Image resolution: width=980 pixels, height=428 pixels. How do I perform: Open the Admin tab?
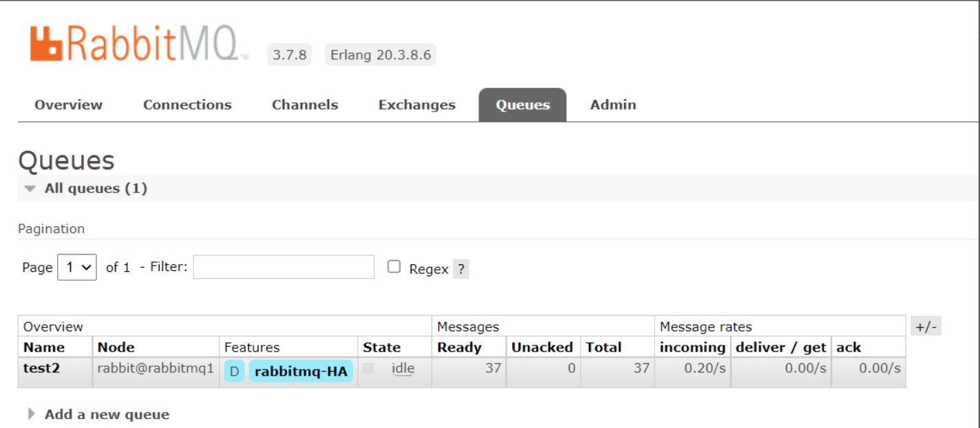click(613, 105)
